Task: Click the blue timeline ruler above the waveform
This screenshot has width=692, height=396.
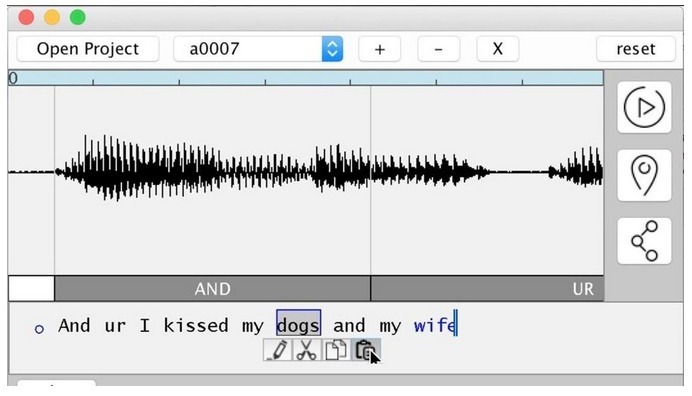Action: pos(305,78)
